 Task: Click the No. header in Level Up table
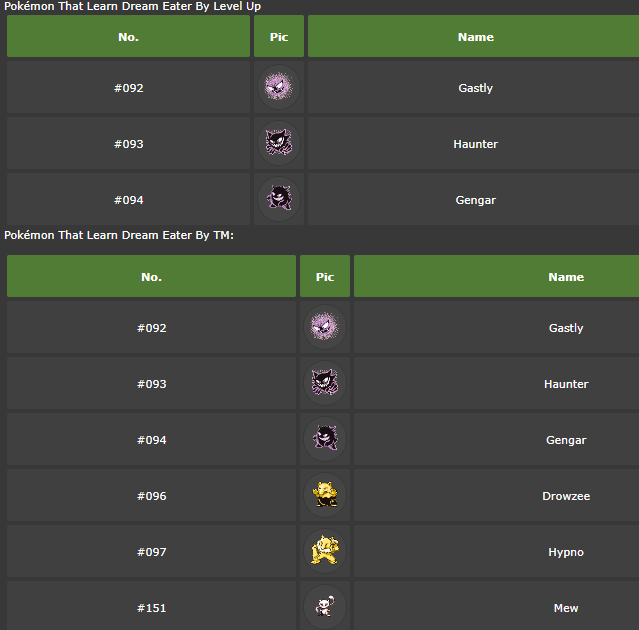click(x=128, y=36)
